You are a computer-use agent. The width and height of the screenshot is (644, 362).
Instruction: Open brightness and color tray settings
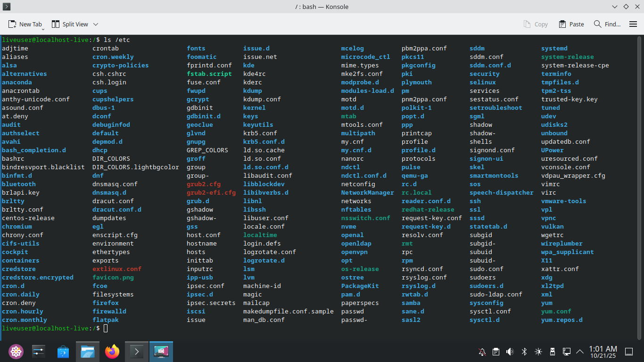[538, 352]
